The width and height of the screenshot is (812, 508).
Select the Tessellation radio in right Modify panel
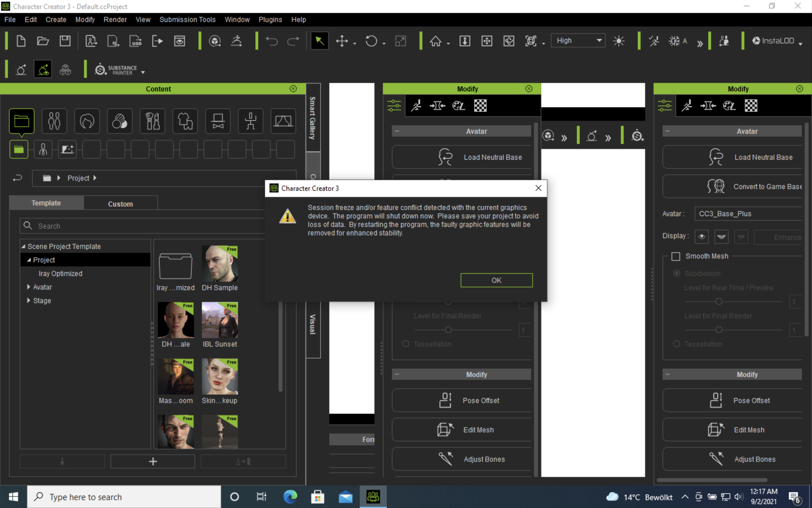click(x=676, y=344)
